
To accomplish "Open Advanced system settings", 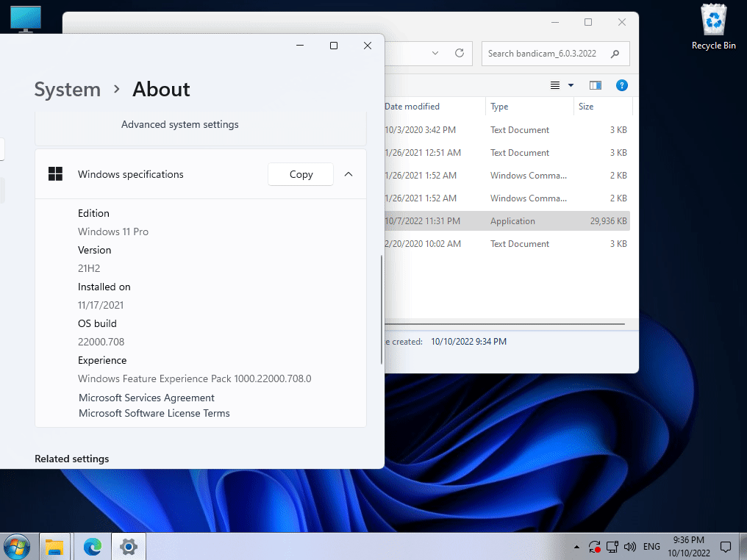I will pos(179,124).
